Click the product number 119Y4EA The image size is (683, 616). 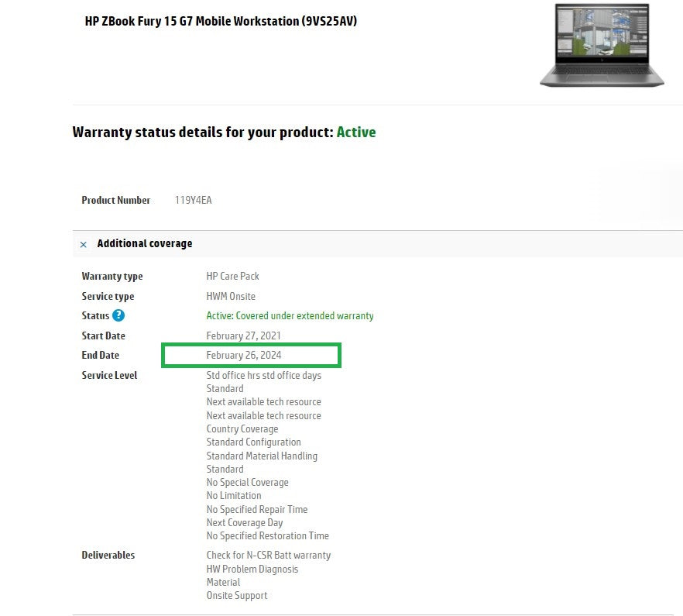tap(193, 200)
